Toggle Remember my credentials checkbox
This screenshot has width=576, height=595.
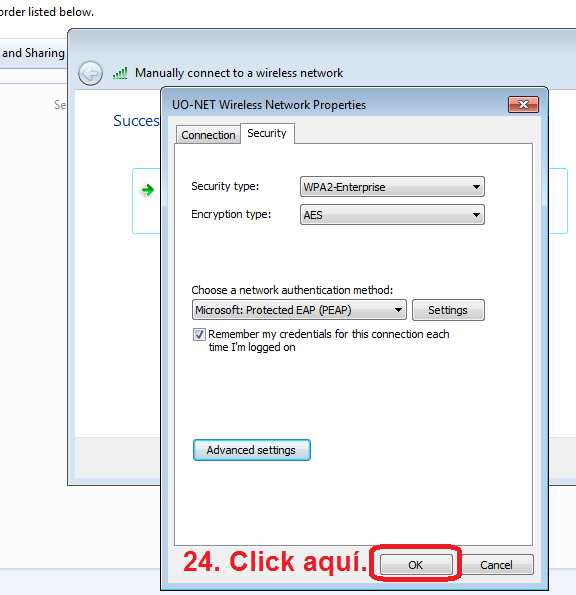click(x=199, y=334)
